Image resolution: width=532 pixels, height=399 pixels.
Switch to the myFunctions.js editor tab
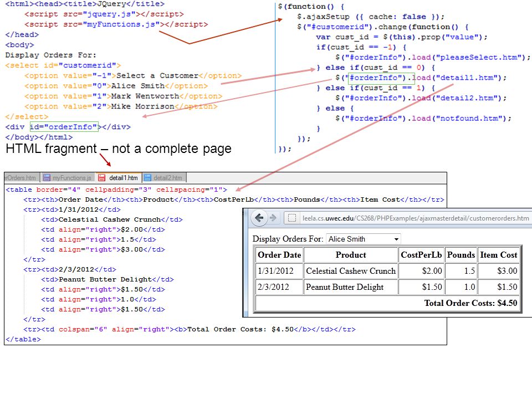(68, 177)
